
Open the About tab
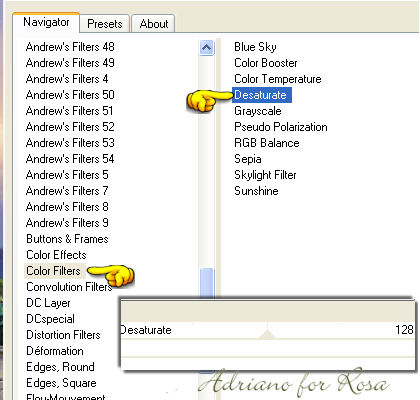153,24
